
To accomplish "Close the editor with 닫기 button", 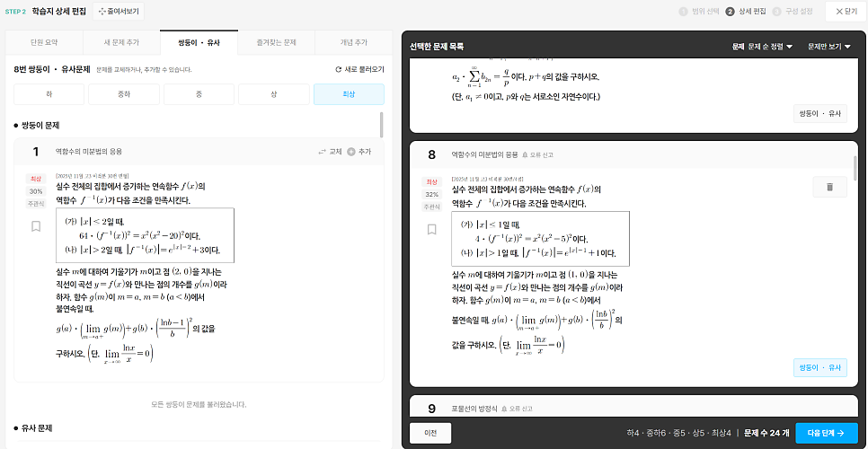I will 846,11.
